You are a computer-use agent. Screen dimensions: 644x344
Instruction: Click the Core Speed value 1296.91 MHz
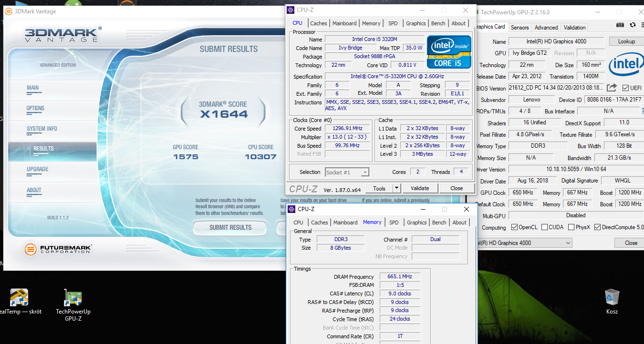pyautogui.click(x=348, y=129)
